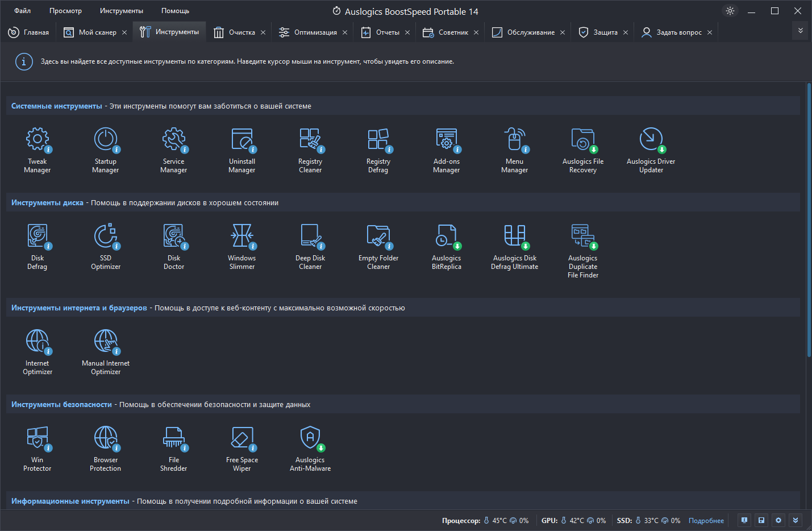Toggle the light/dark theme sun icon
Viewport: 812px width, 531px height.
click(730, 11)
